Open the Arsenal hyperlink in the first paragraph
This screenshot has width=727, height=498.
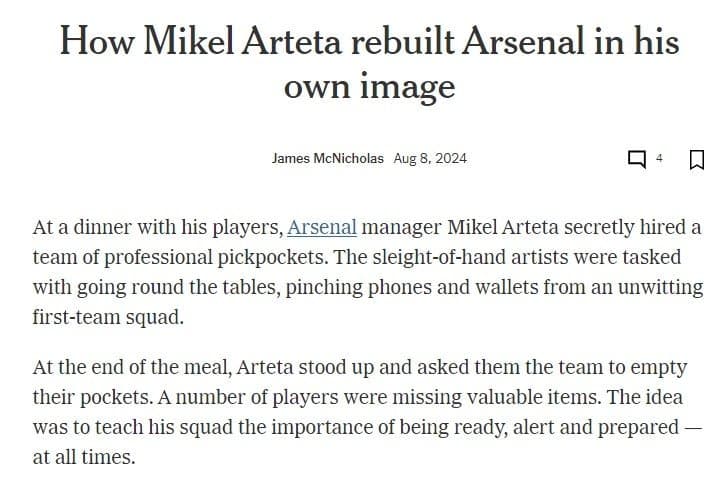[322, 227]
